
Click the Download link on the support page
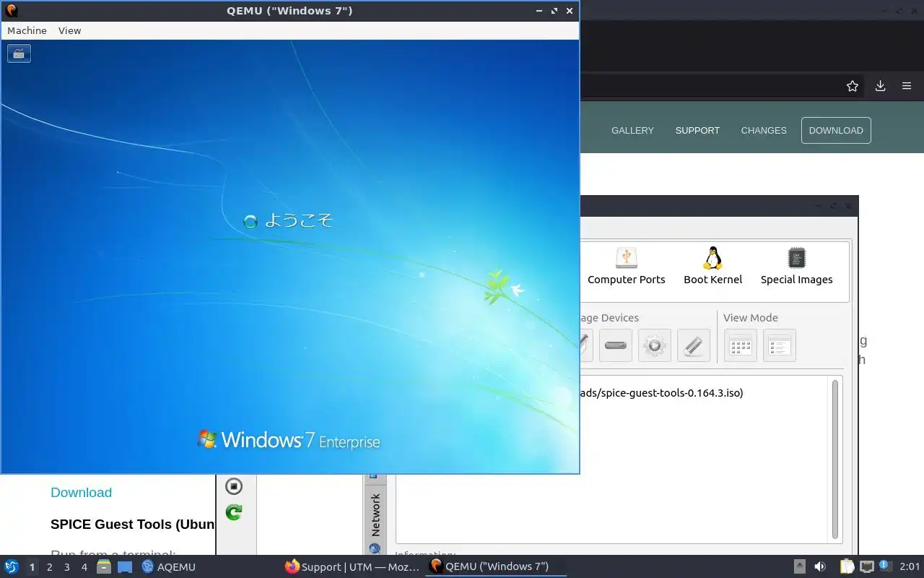pyautogui.click(x=81, y=493)
